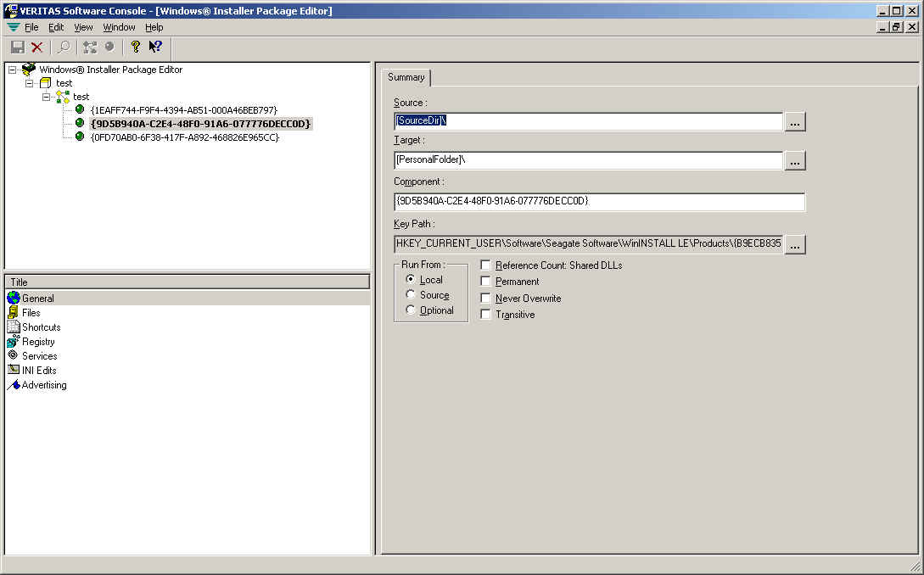Click the Registry icon in the Title list

pyautogui.click(x=13, y=341)
